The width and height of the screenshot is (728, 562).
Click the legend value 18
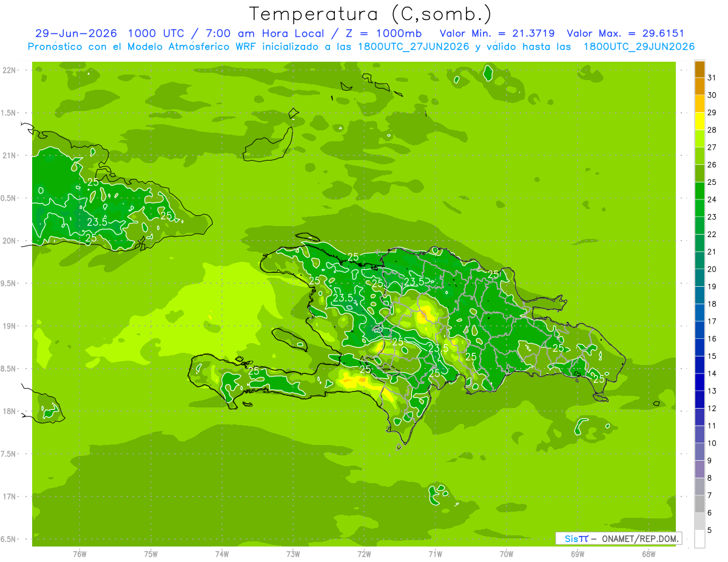point(712,304)
